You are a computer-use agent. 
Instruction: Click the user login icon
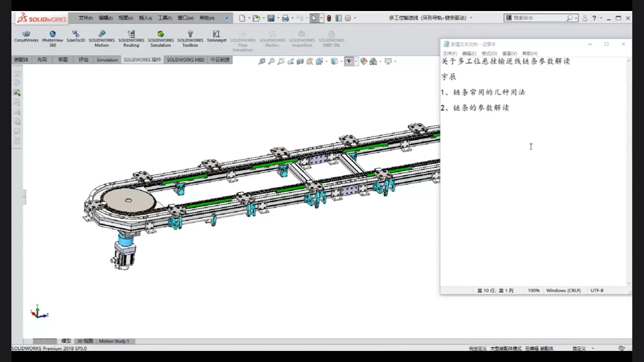585,18
